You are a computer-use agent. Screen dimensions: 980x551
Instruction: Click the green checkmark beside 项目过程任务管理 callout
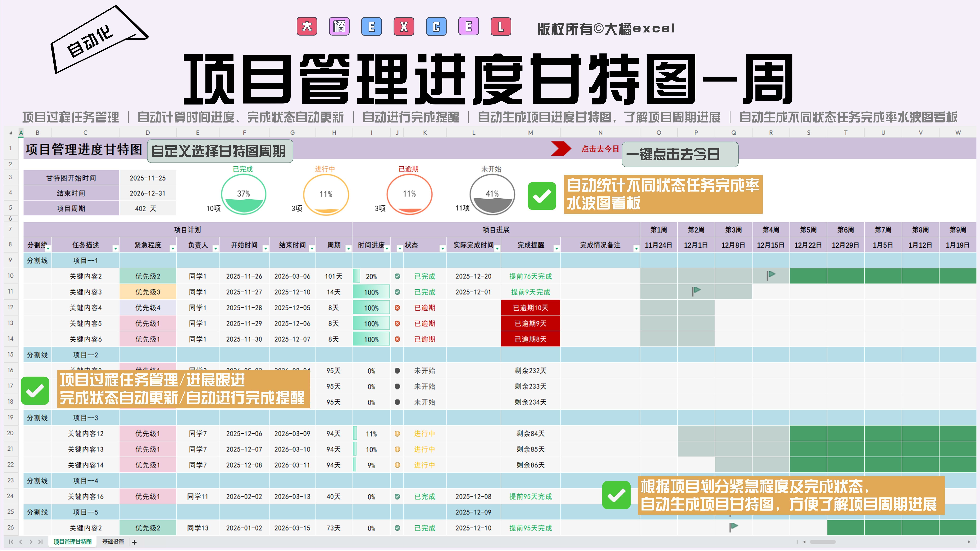coord(35,391)
